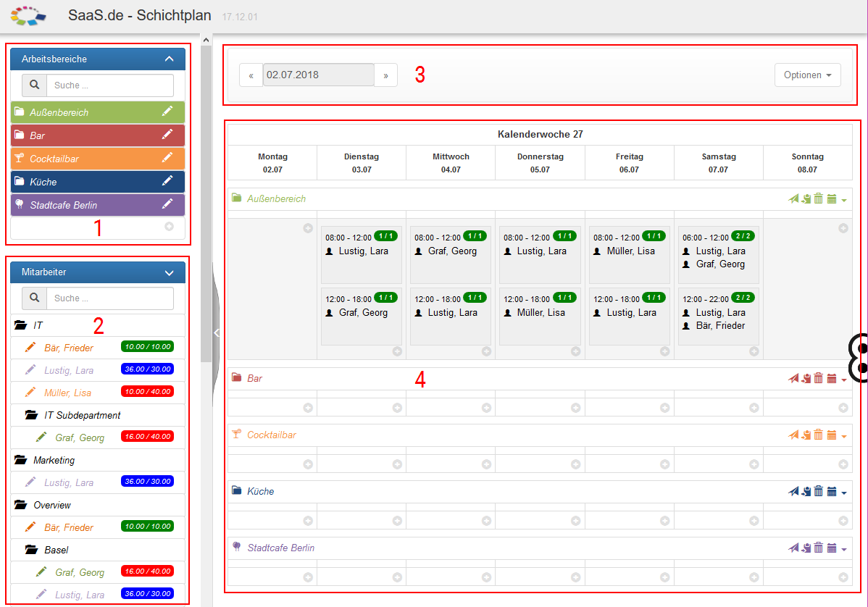Image resolution: width=868 pixels, height=607 pixels.
Task: Click the clipboard icon in the Außenbereich row
Action: click(x=806, y=198)
